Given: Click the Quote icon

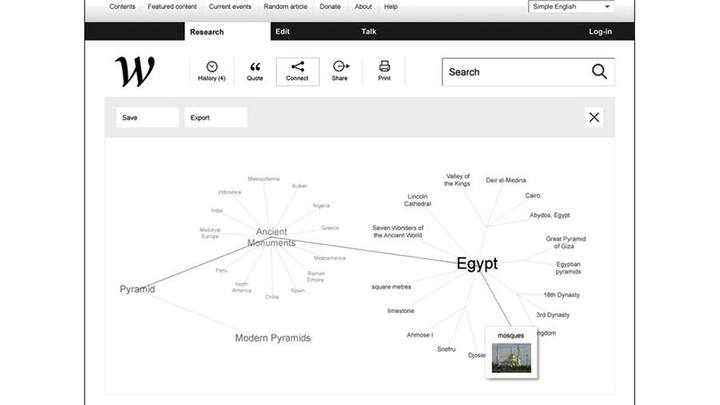Looking at the screenshot, I should click(255, 67).
